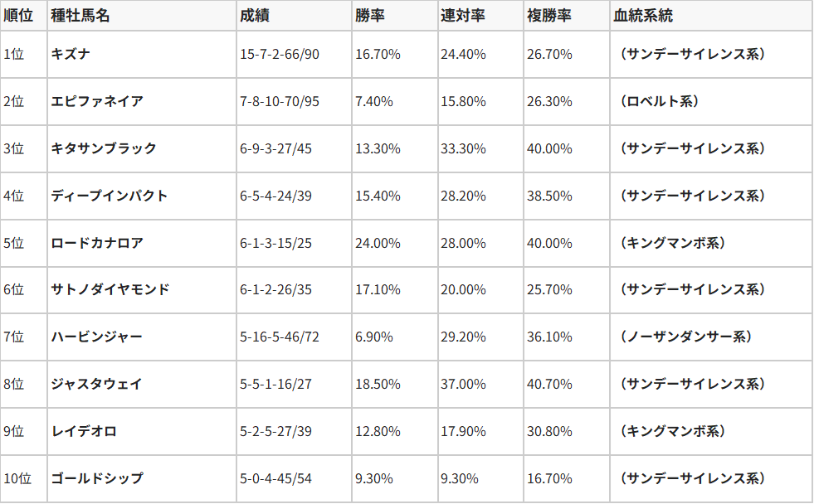The image size is (814, 504).
Task: Click the 5-16-5-46/72 record cell
Action: [x=278, y=337]
